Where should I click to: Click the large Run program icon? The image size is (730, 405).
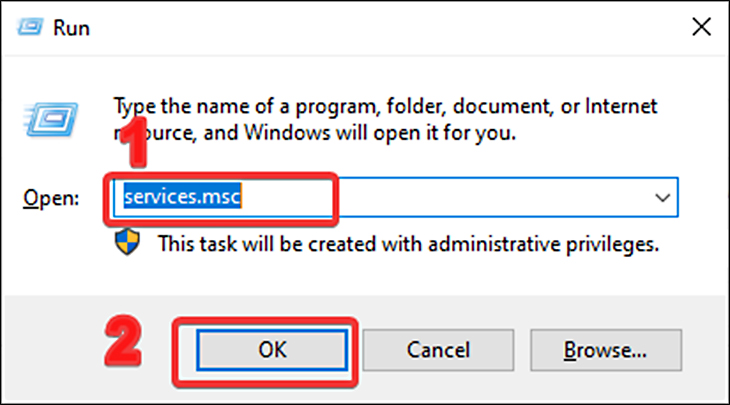pyautogui.click(x=51, y=120)
